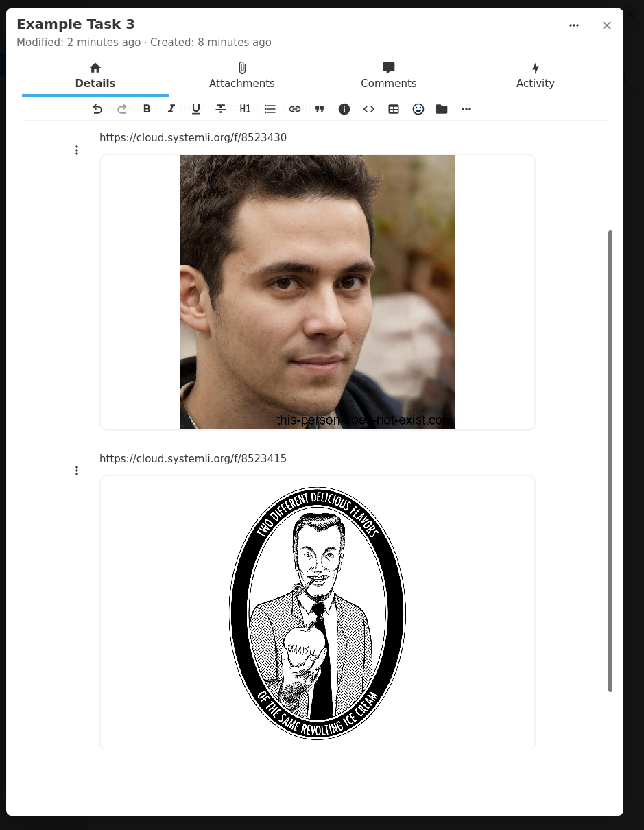This screenshot has width=644, height=830.
Task: Click the redo arrow in editor toolbar
Action: point(122,109)
